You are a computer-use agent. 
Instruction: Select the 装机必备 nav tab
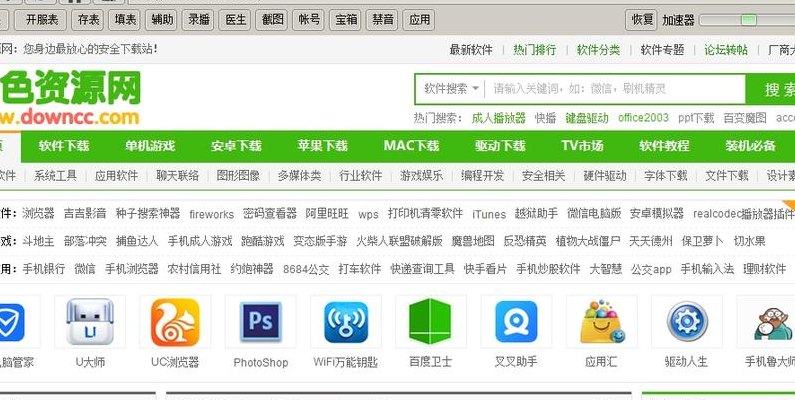coord(750,146)
